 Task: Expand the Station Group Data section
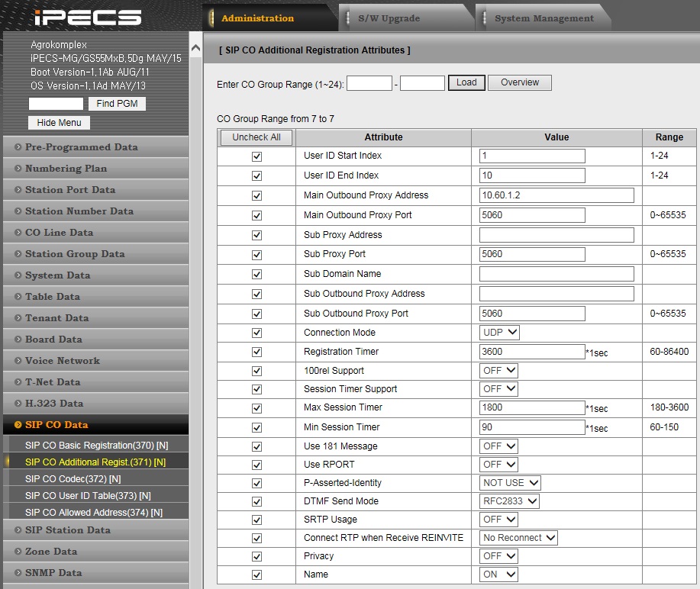(x=75, y=254)
